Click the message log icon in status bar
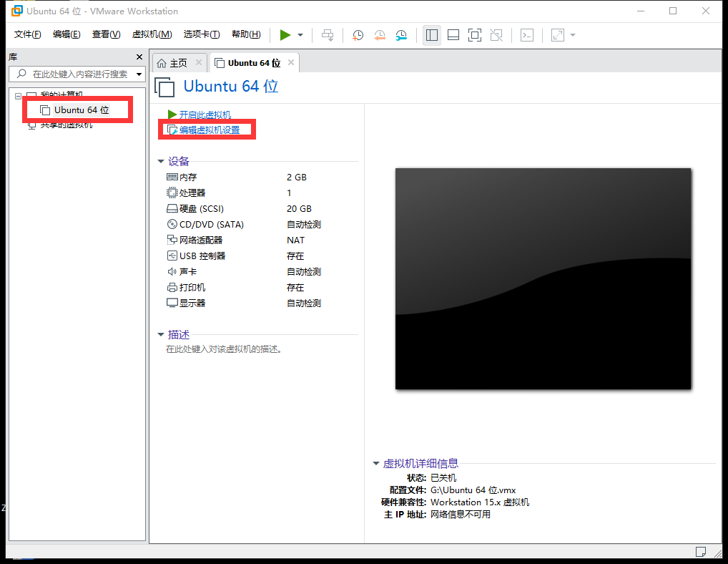The width and height of the screenshot is (728, 564). click(x=701, y=551)
